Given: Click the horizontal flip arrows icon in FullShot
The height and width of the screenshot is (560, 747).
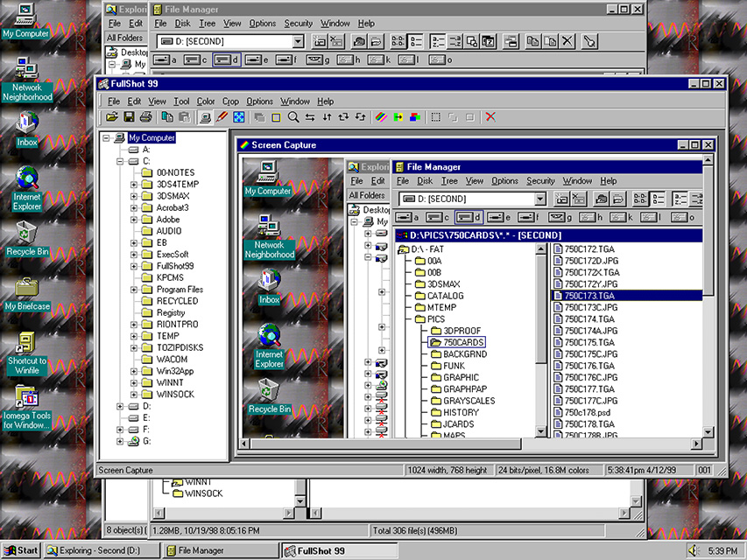Looking at the screenshot, I should click(310, 117).
